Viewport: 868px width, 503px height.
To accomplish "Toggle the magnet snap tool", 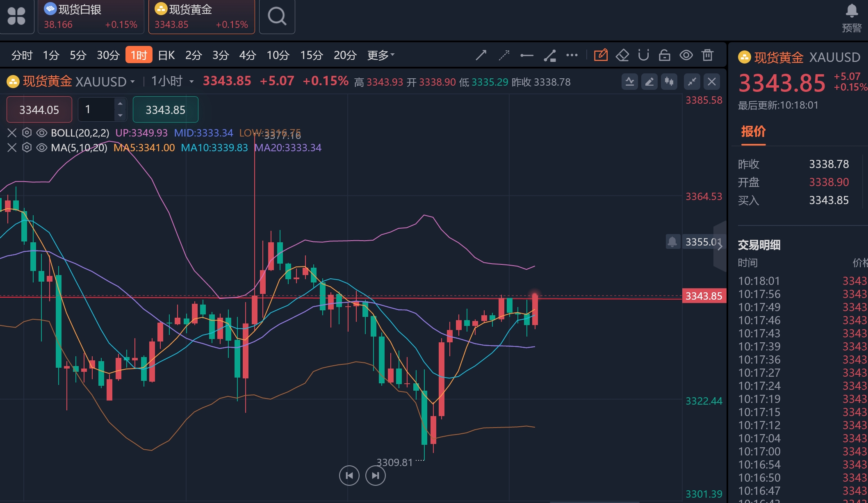I will coord(644,55).
